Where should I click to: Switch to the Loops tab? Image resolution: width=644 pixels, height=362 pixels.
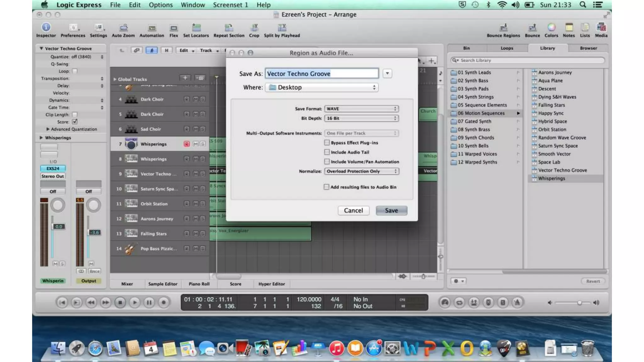(x=507, y=48)
